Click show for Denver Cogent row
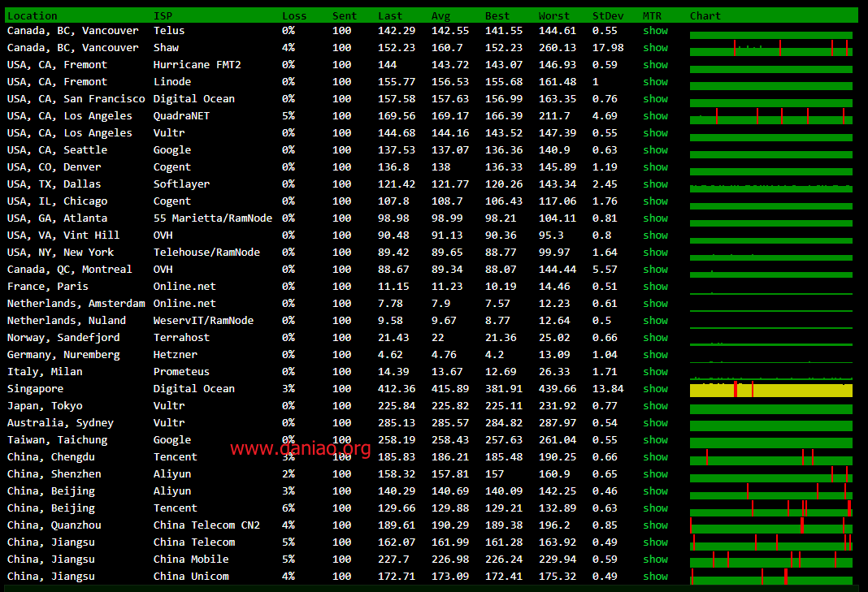This screenshot has height=592, width=868. (x=655, y=167)
